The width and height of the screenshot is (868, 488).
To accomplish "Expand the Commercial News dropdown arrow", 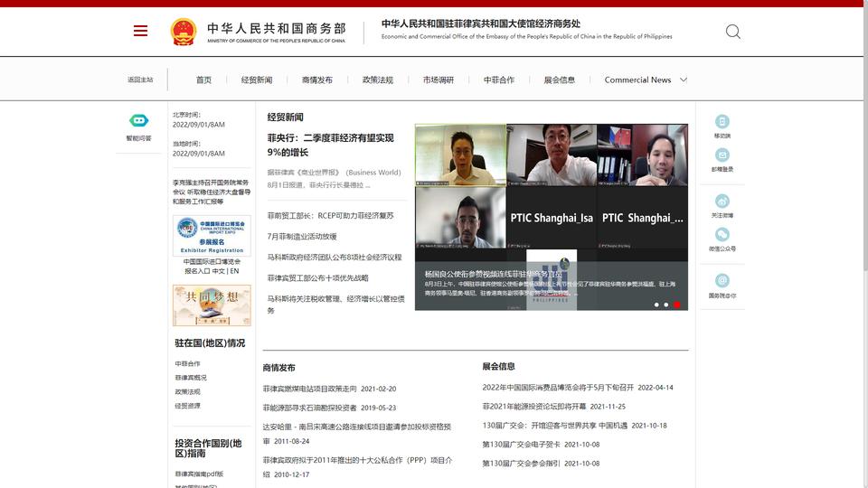I will point(684,80).
